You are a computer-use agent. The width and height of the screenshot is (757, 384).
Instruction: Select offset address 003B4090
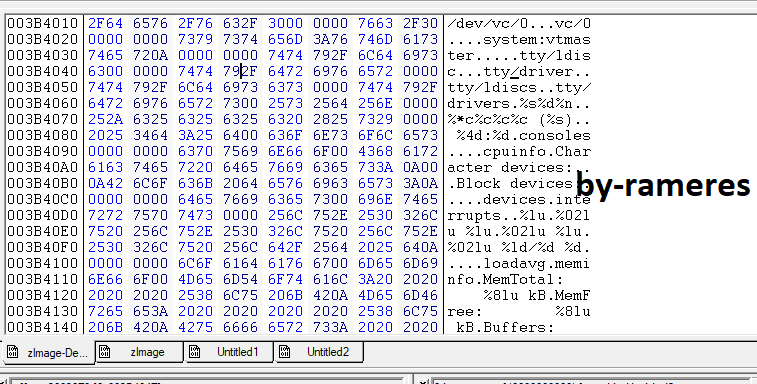click(42, 151)
